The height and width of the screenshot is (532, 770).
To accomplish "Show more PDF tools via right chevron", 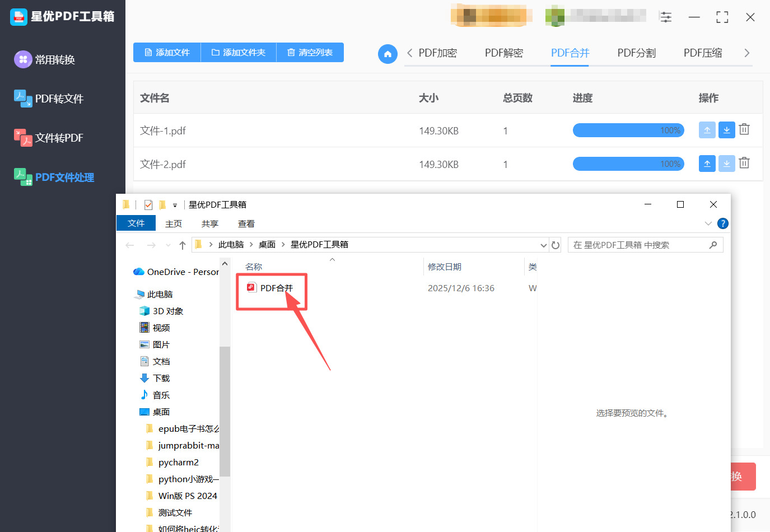I will coord(747,52).
